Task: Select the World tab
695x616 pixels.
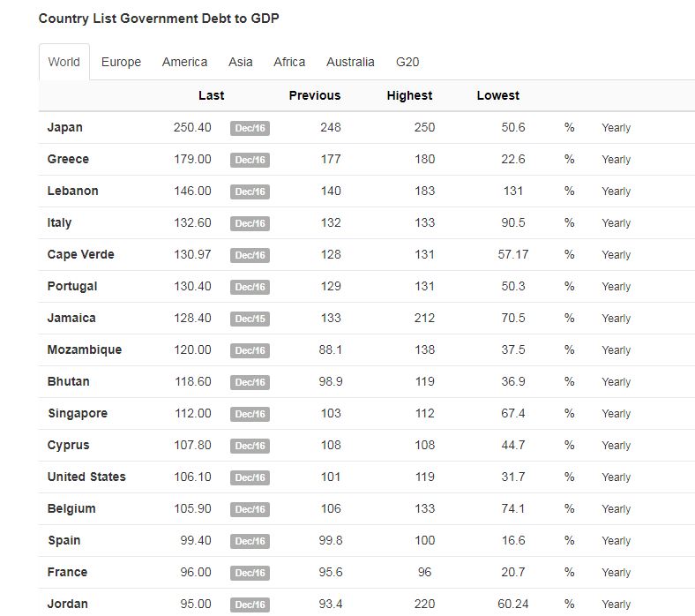Action: click(x=64, y=62)
